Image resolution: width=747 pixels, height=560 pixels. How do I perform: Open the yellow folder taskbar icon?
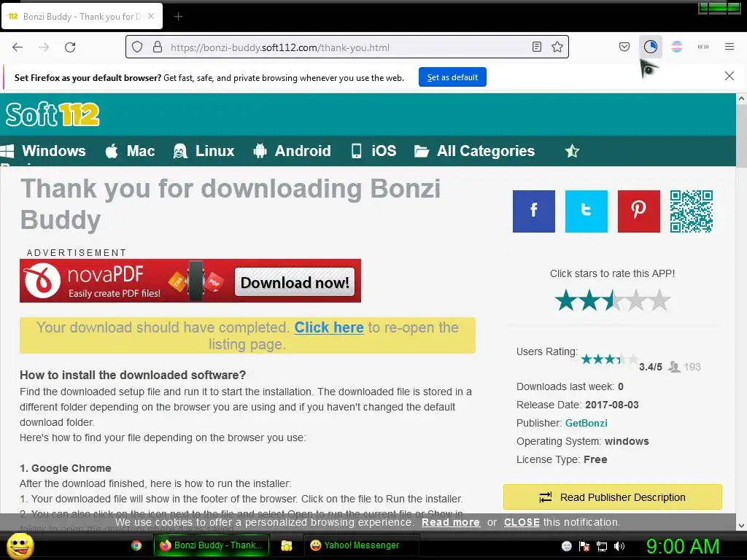click(x=286, y=545)
